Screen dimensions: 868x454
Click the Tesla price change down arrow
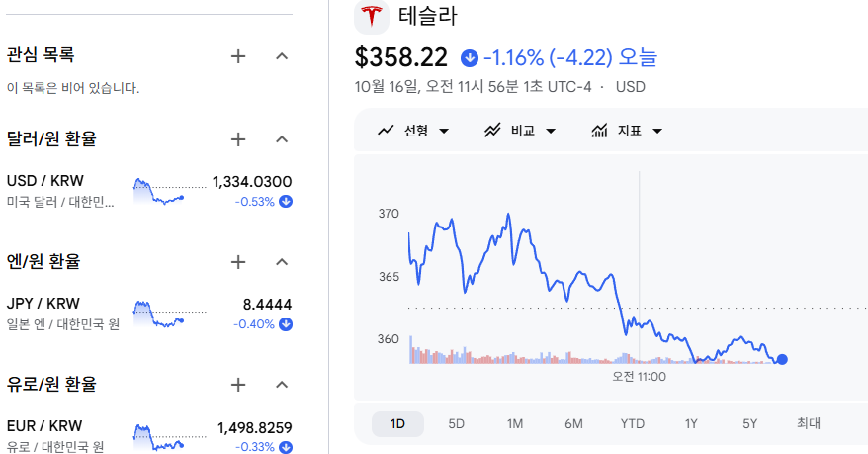click(470, 57)
